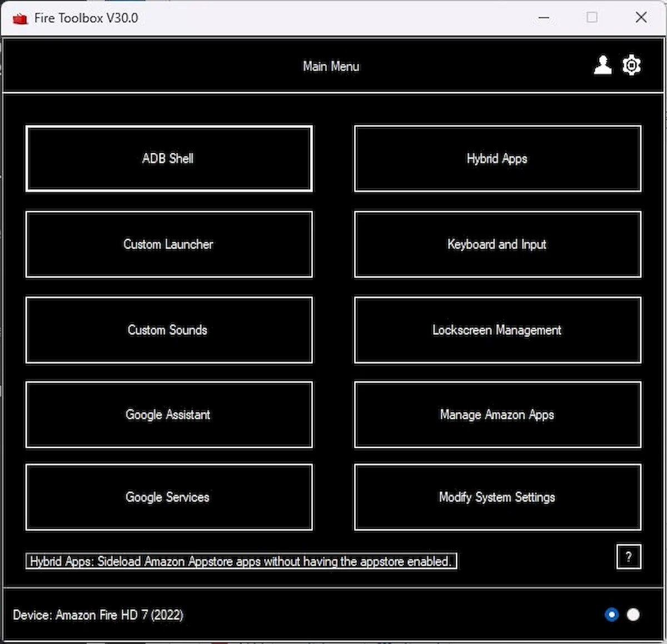The height and width of the screenshot is (644, 667).
Task: Click the Hybrid Apps description bar
Action: point(241,561)
